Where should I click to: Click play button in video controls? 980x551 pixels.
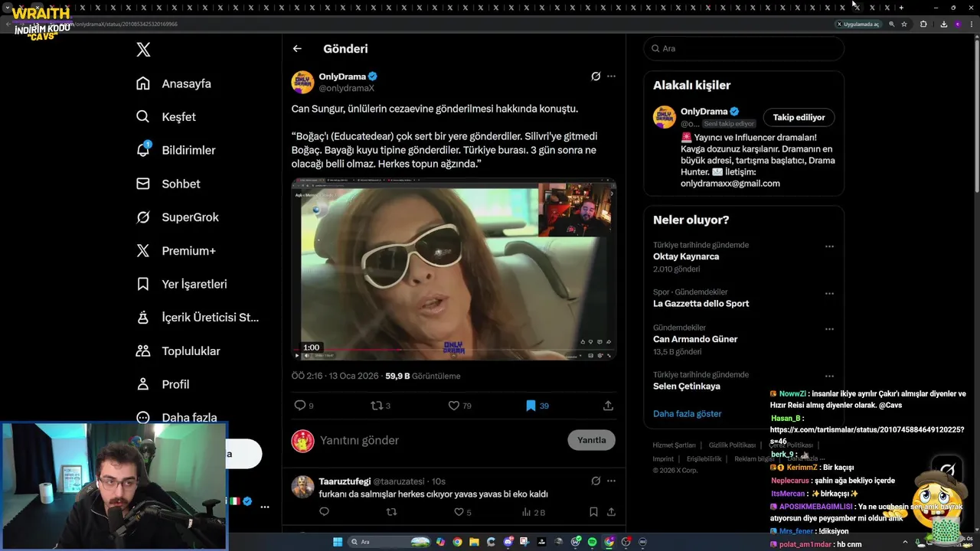297,355
